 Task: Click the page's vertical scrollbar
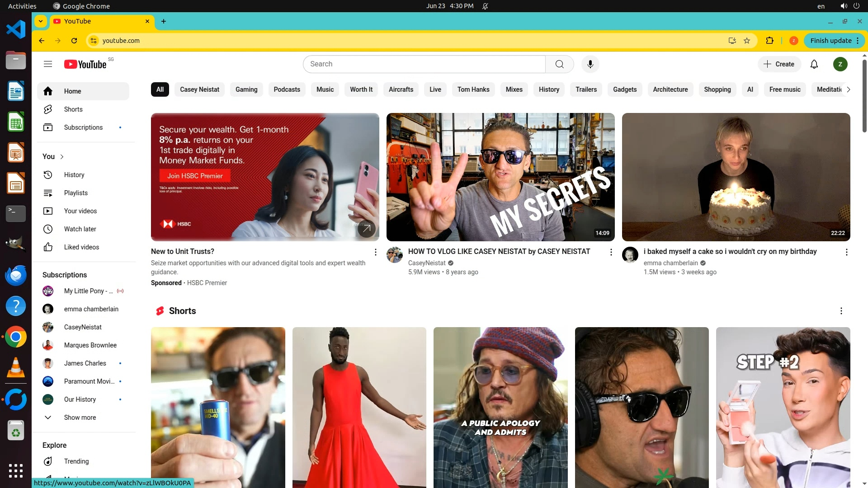pyautogui.click(x=864, y=95)
